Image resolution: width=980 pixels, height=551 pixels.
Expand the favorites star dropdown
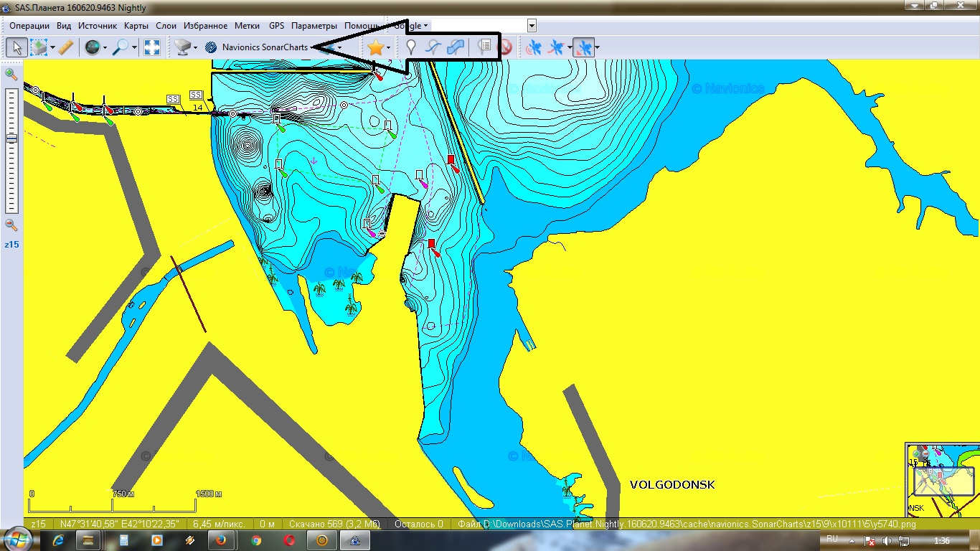tap(388, 48)
